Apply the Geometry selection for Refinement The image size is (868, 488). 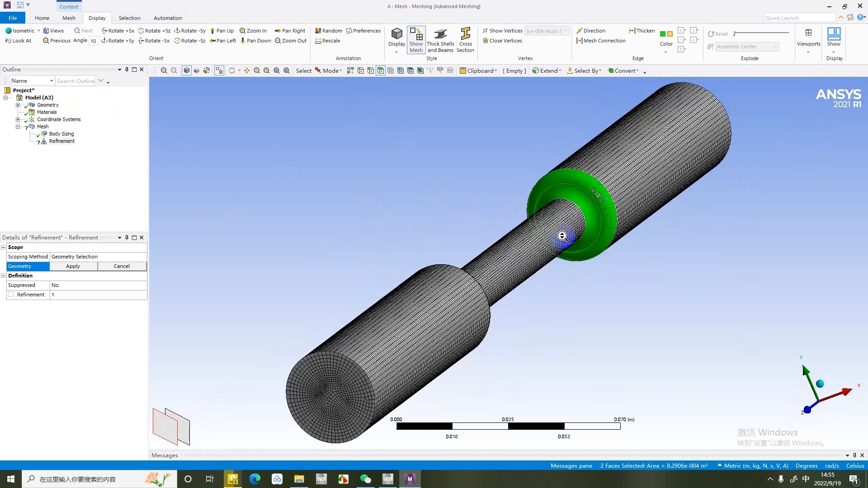(x=73, y=266)
